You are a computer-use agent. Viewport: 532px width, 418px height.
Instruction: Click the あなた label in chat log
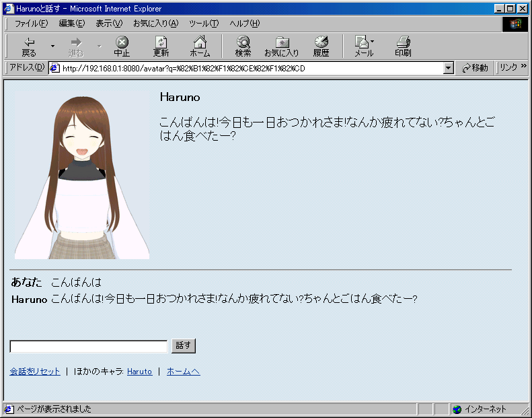26,282
